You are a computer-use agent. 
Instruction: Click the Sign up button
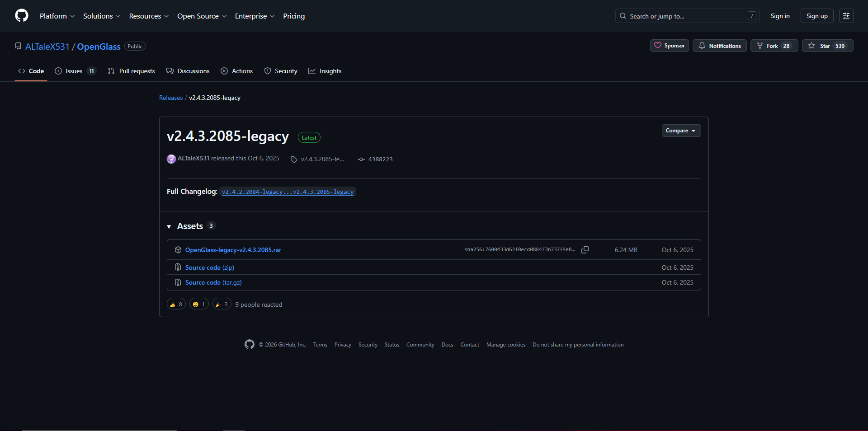coord(817,16)
